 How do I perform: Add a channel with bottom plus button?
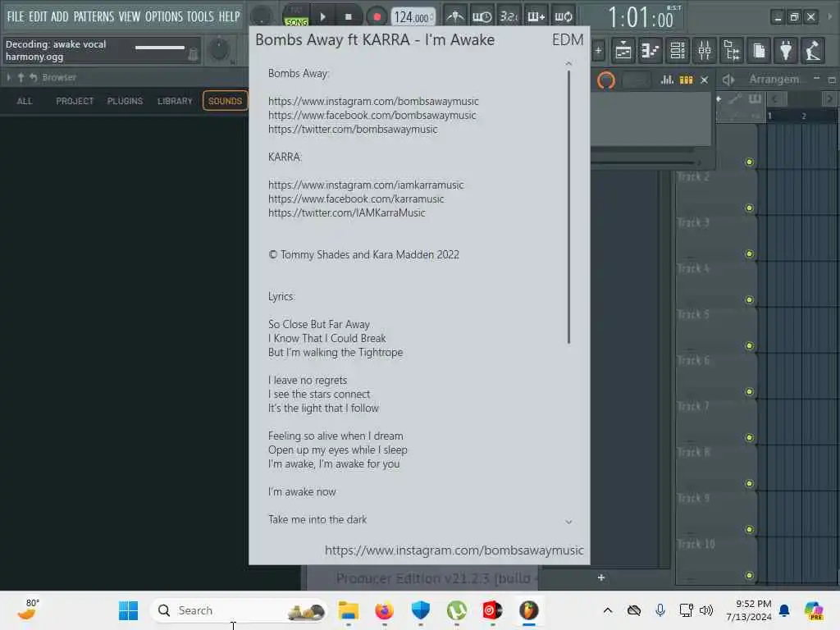point(601,577)
